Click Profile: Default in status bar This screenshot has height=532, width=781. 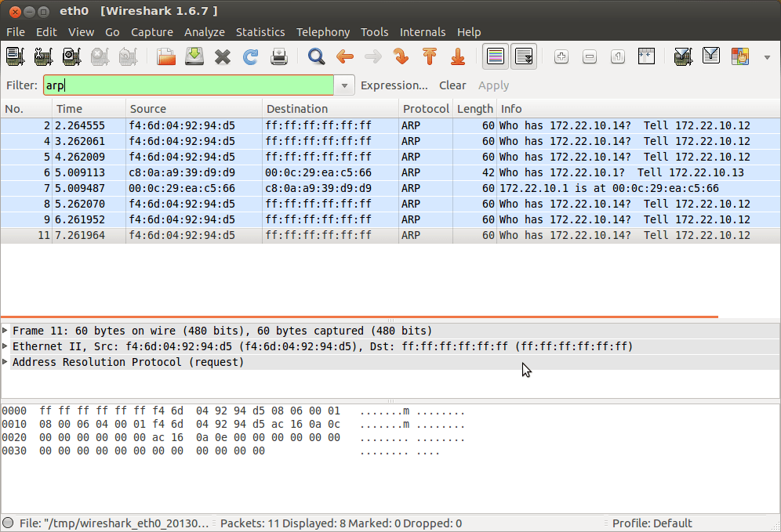click(652, 523)
